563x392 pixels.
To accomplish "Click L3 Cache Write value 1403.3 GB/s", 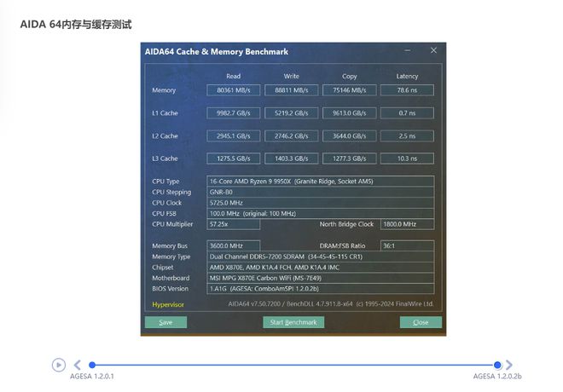I will point(291,159).
